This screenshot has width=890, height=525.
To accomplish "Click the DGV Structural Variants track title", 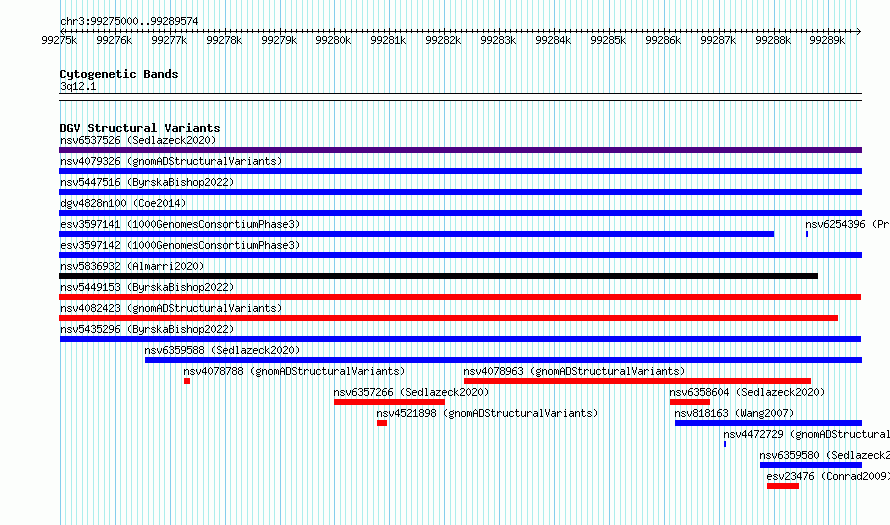I will [x=140, y=128].
